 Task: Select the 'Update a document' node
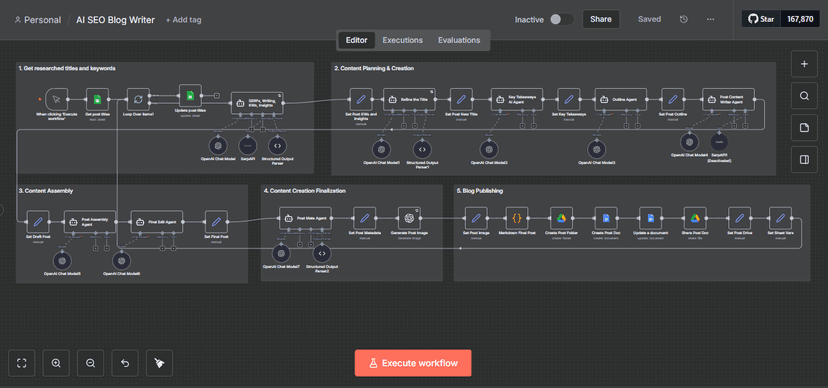651,217
